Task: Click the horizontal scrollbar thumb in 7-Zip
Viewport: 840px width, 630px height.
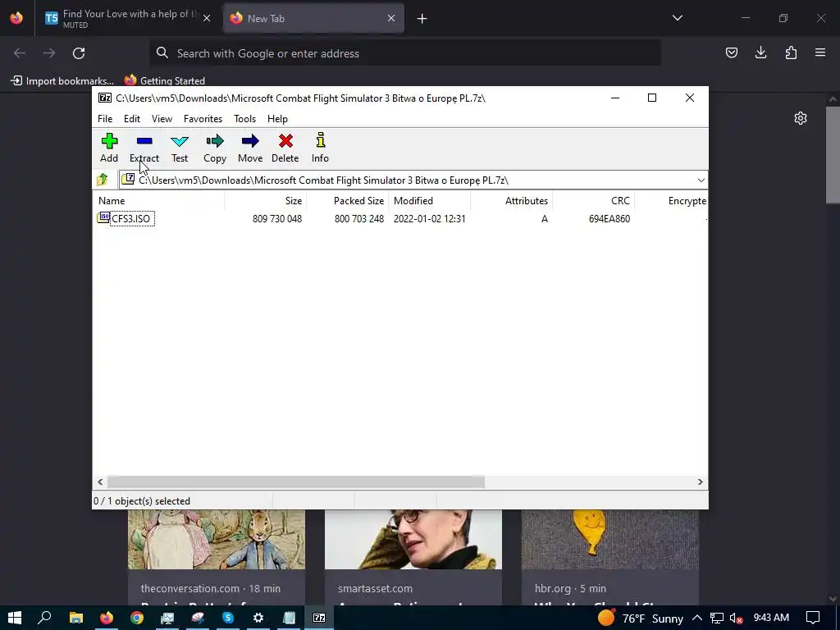Action: pyautogui.click(x=295, y=482)
